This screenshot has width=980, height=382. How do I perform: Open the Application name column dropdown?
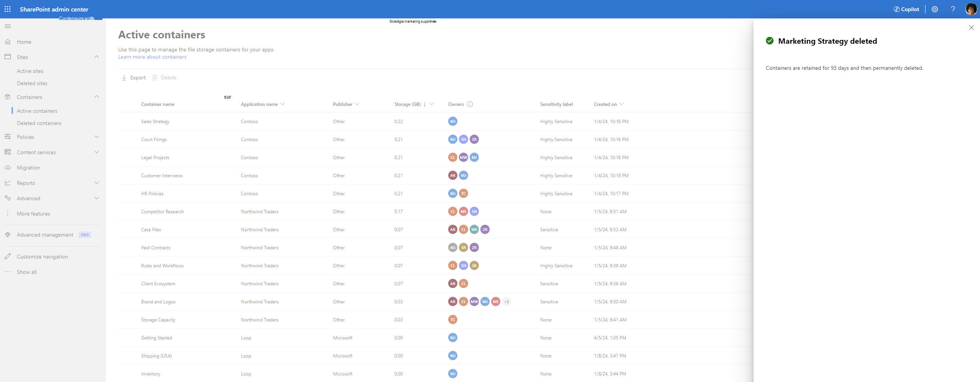point(282,104)
